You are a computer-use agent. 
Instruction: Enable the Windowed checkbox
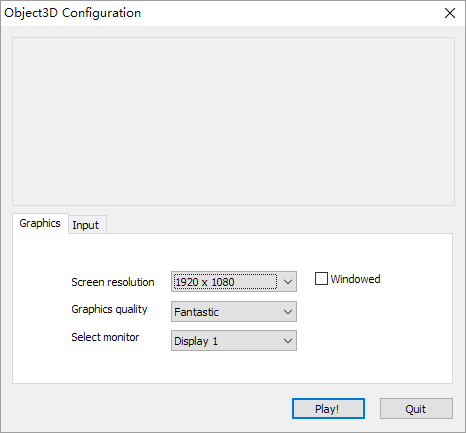click(321, 279)
